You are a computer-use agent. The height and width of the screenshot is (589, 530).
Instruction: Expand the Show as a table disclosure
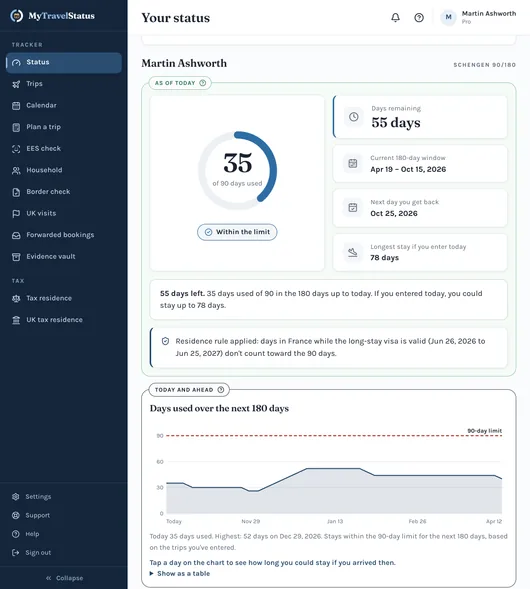(x=180, y=574)
